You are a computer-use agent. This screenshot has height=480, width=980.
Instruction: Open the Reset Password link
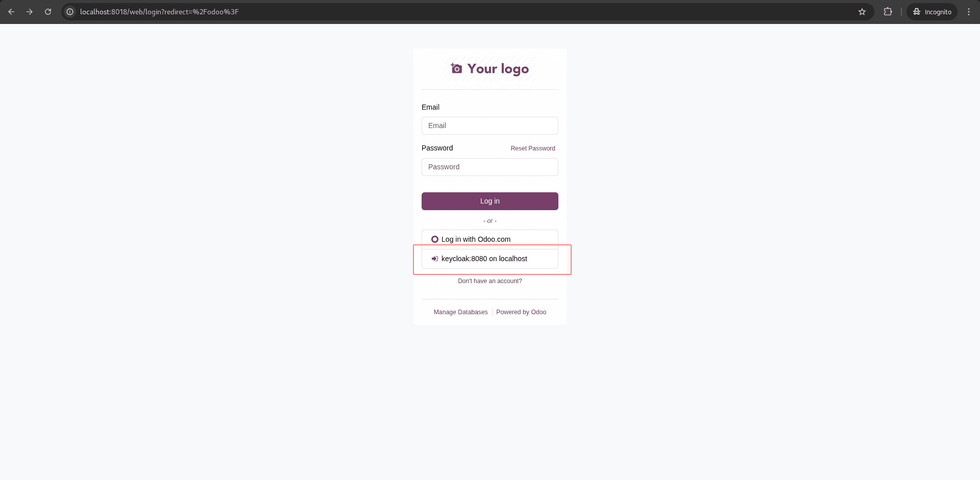point(533,148)
